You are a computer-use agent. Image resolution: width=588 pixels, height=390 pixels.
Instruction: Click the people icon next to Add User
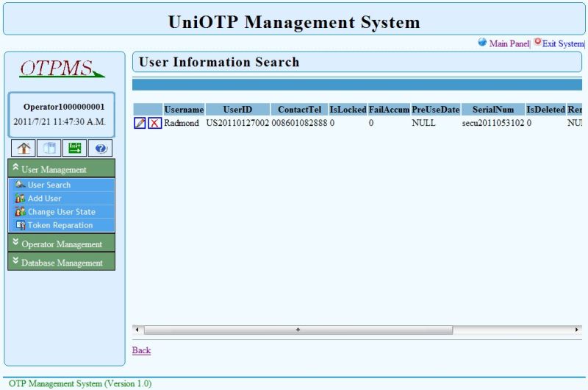(21, 198)
